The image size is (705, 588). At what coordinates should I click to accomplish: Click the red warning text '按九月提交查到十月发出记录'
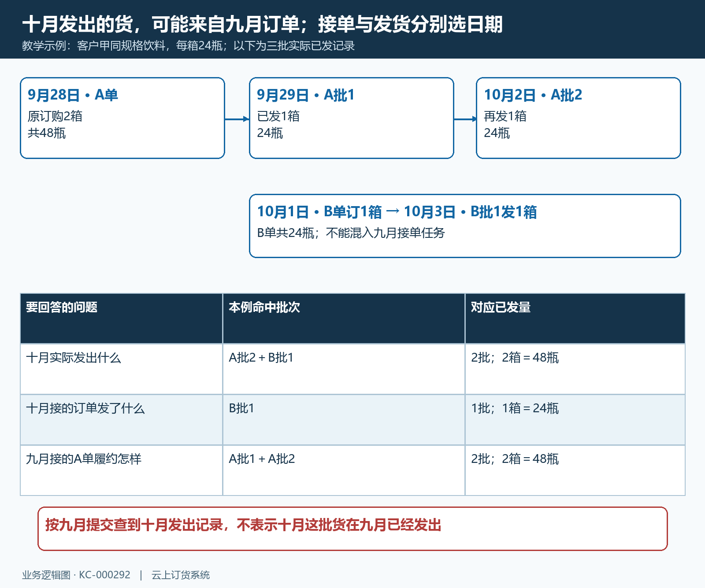click(x=134, y=525)
